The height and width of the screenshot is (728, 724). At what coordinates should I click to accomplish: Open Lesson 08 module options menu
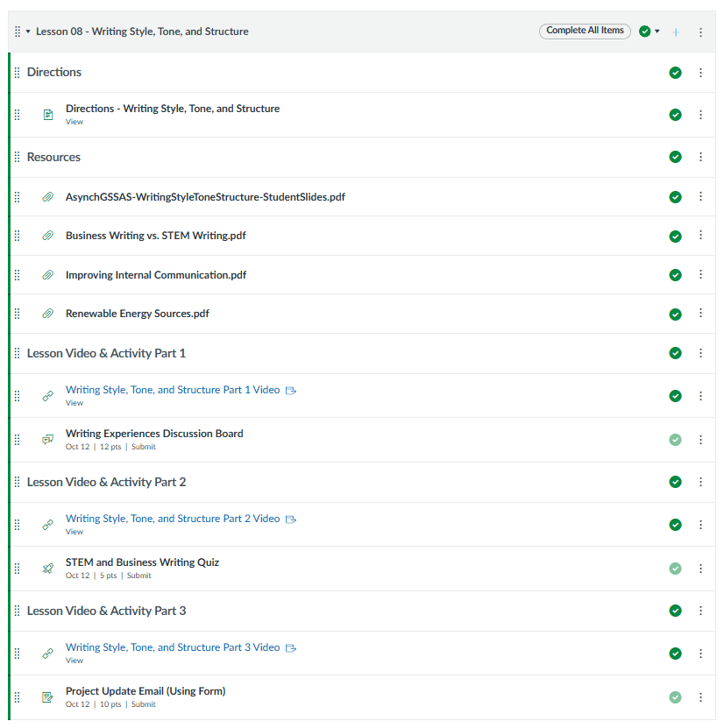(701, 32)
